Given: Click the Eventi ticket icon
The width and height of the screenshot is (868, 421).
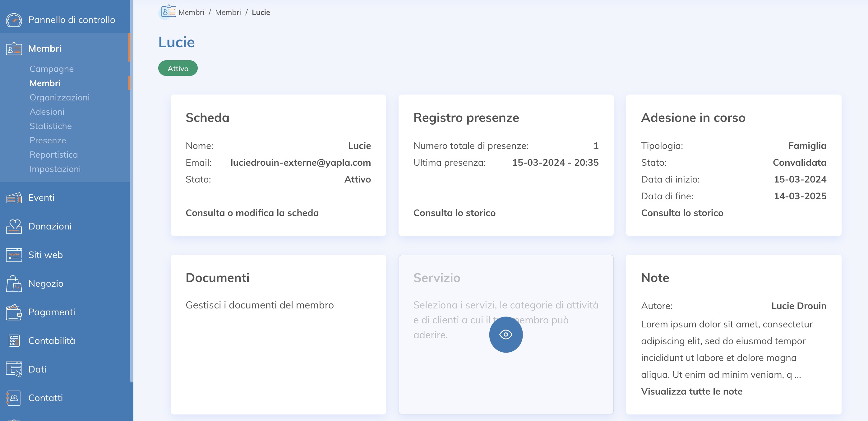Looking at the screenshot, I should coord(14,198).
